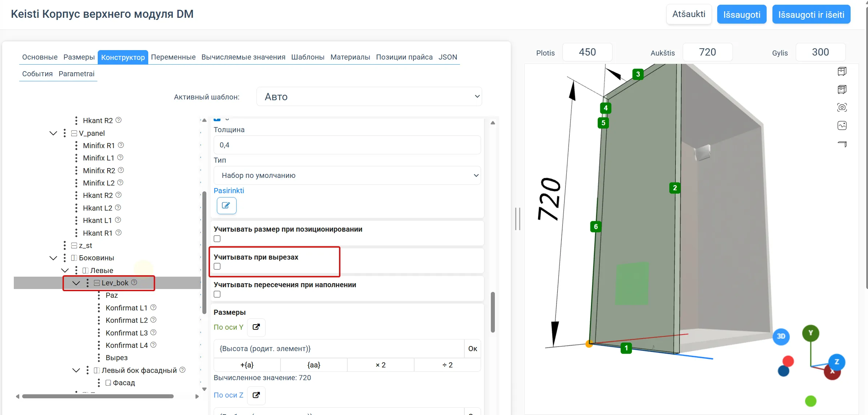Click the properties panel vertical scrollbar thumb
868x415 pixels.
click(493, 312)
